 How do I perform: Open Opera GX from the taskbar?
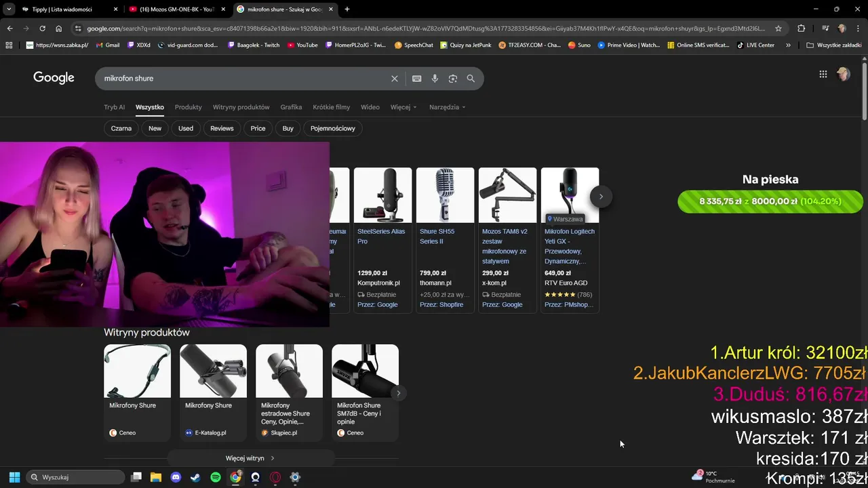point(275,477)
